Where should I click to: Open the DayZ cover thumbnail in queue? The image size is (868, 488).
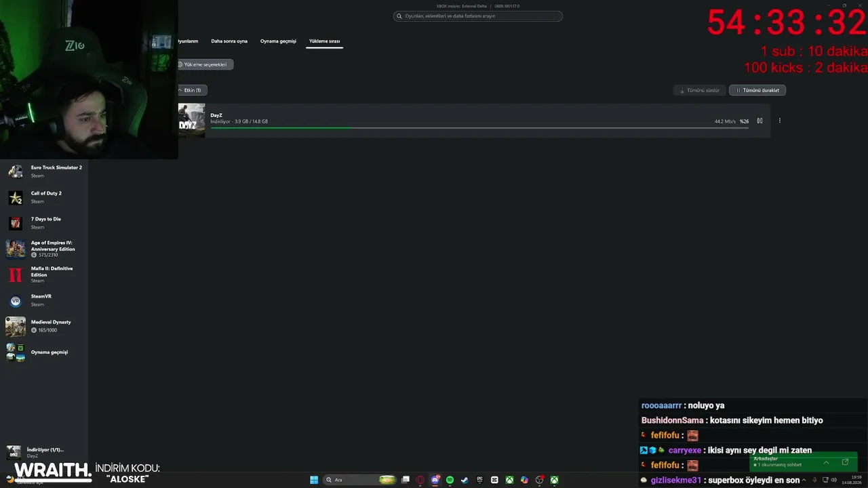click(x=191, y=120)
